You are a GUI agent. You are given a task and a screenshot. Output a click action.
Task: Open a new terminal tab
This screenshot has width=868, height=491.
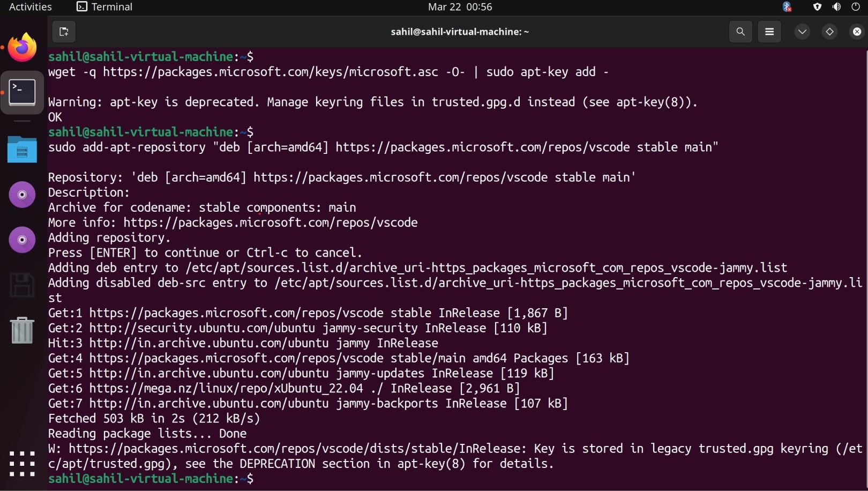tap(64, 32)
